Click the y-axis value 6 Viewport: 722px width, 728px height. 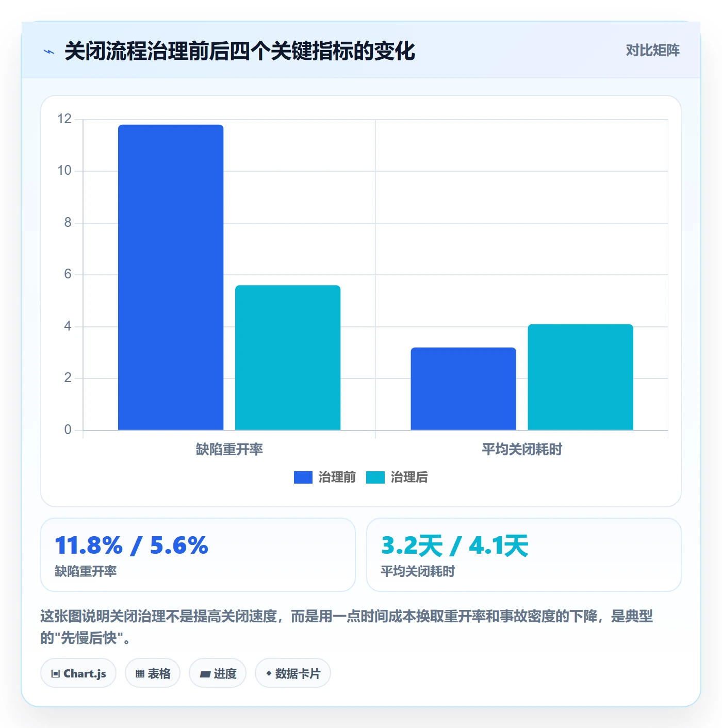tap(68, 274)
